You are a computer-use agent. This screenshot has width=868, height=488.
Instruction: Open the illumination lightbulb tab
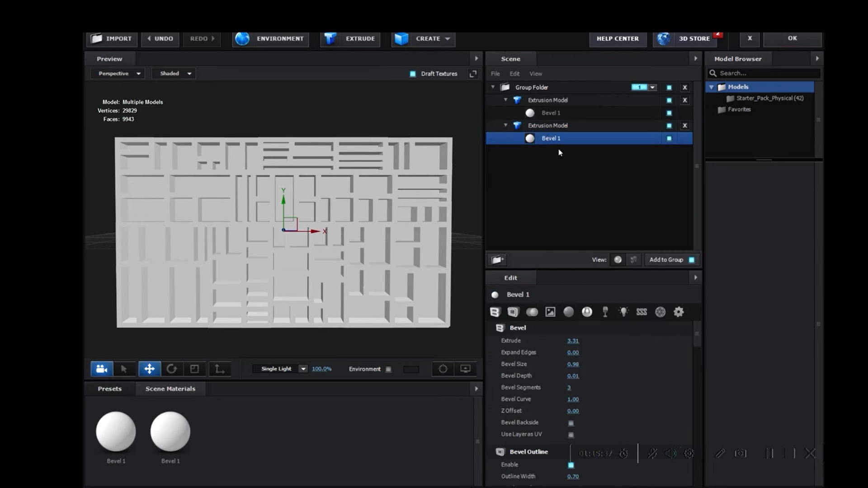tap(624, 312)
